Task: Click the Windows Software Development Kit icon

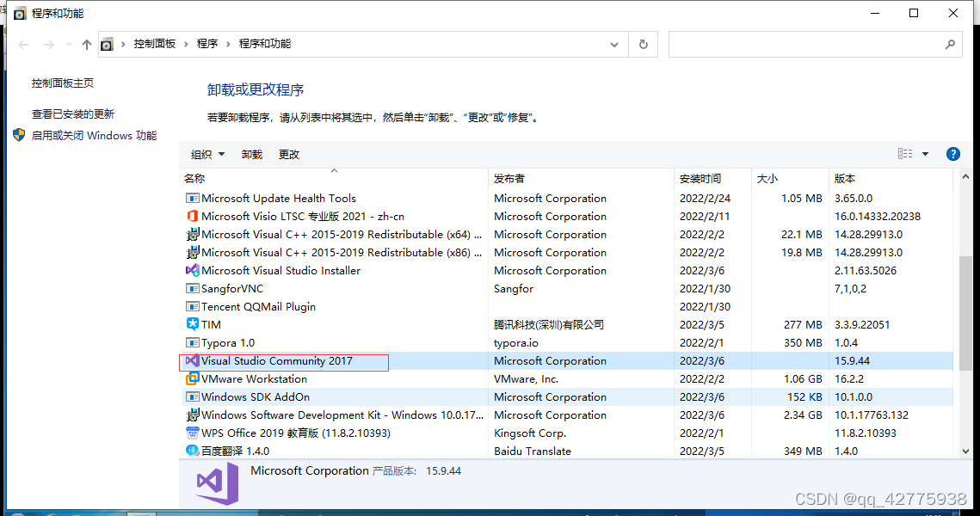Action: pos(193,415)
